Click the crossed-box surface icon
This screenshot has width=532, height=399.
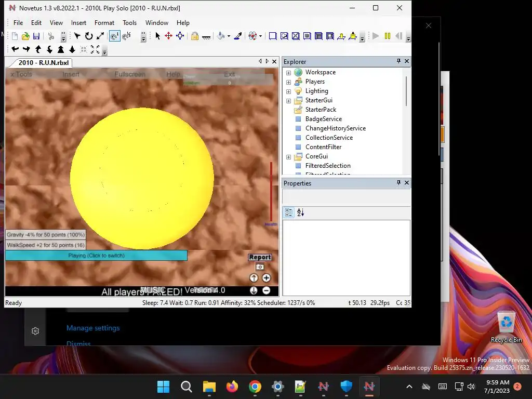pyautogui.click(x=296, y=36)
